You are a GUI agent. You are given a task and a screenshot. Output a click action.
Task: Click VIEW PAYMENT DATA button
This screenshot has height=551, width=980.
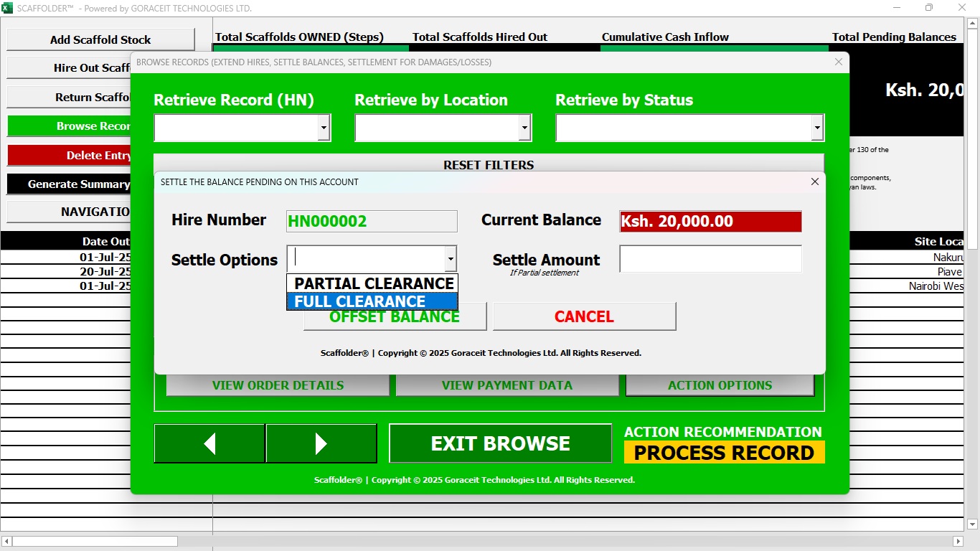507,385
